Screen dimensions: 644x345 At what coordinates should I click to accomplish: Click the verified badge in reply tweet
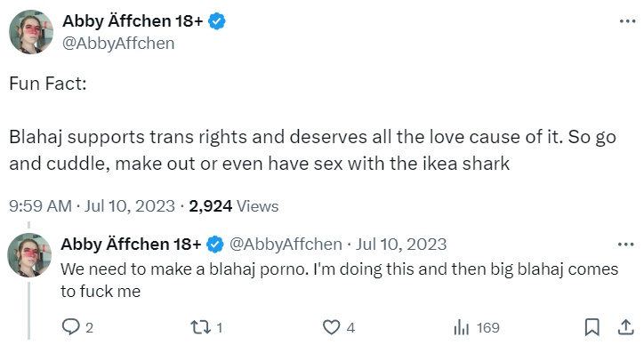coord(214,245)
